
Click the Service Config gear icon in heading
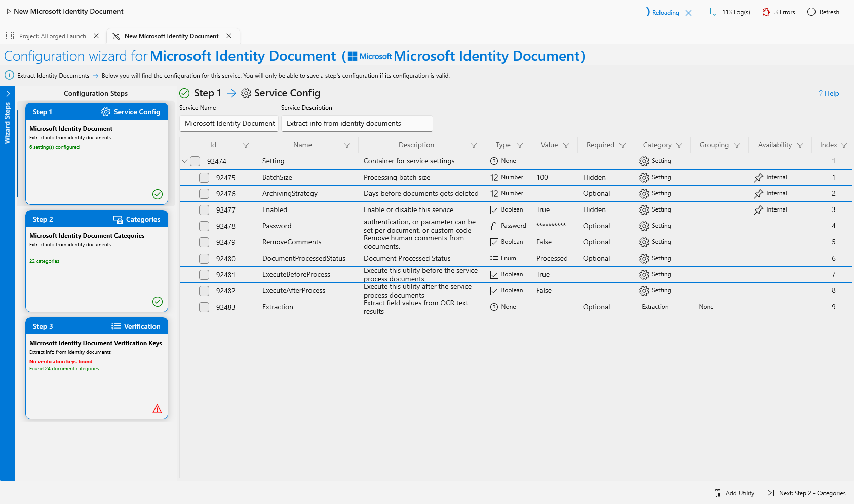pyautogui.click(x=246, y=93)
